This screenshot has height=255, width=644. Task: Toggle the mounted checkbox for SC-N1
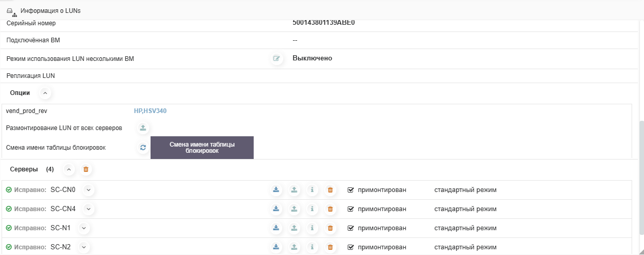tap(351, 228)
